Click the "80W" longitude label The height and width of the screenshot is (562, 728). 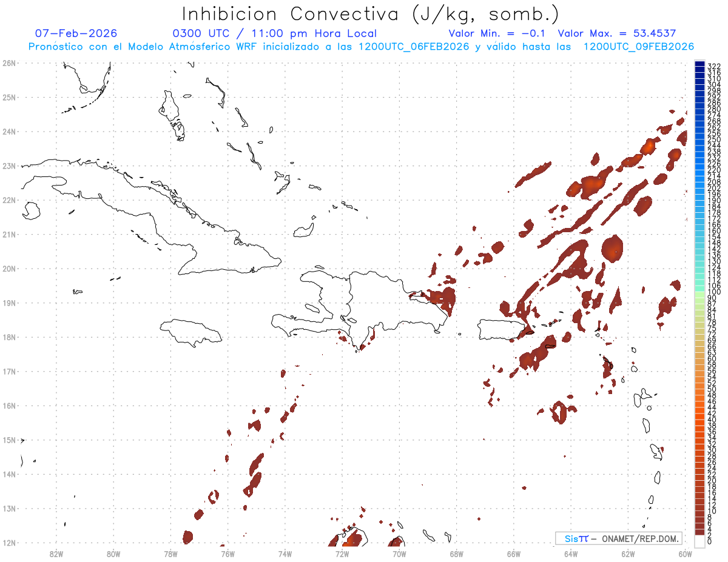(x=113, y=554)
